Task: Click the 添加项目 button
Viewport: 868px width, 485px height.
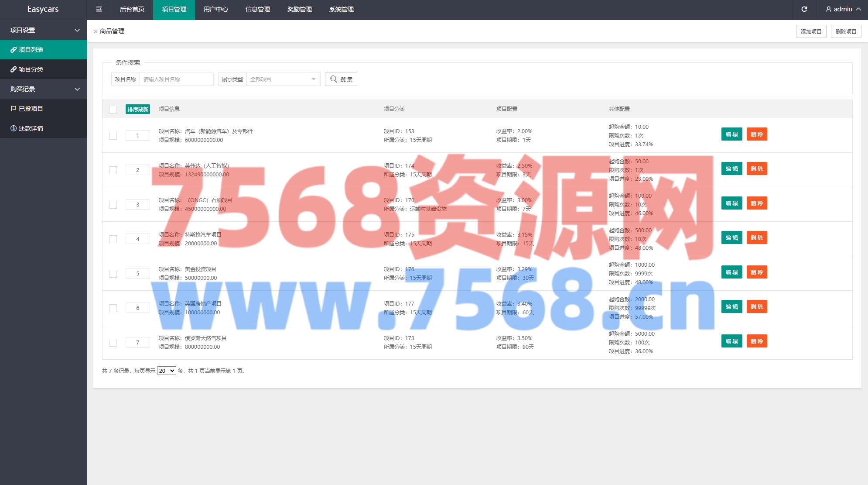Action: tap(811, 31)
